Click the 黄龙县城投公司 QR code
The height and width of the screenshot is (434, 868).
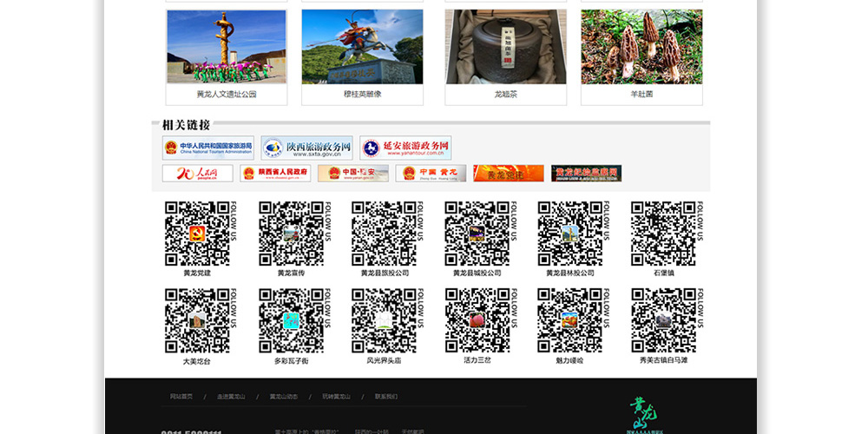coord(477,233)
